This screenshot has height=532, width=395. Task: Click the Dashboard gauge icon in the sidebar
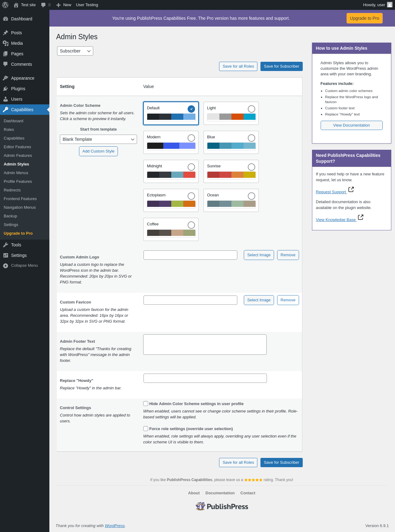[x=6, y=19]
